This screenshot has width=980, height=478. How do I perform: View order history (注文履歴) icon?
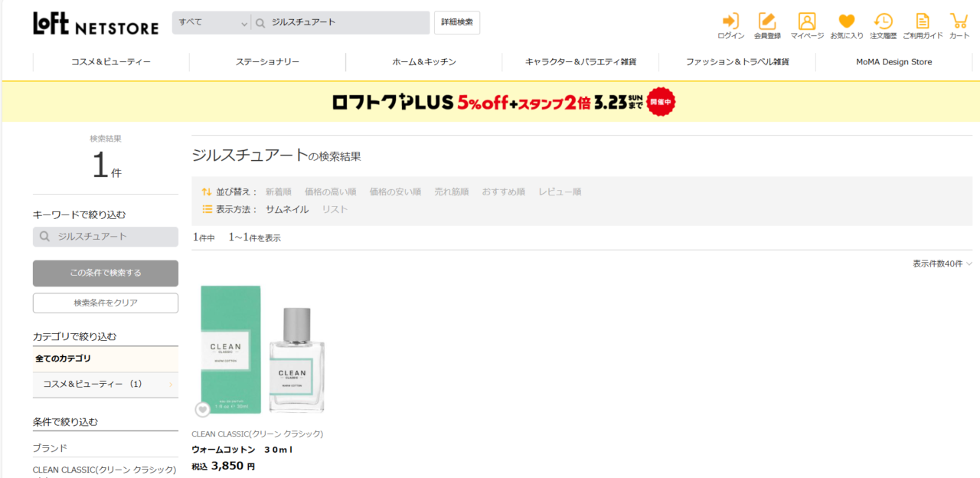[x=883, y=21]
